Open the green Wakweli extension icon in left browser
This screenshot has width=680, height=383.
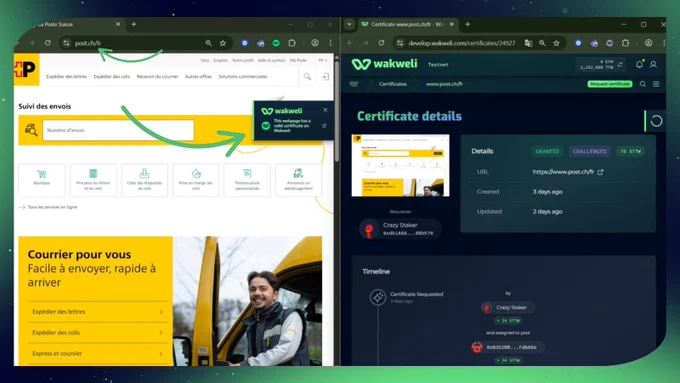(x=276, y=43)
